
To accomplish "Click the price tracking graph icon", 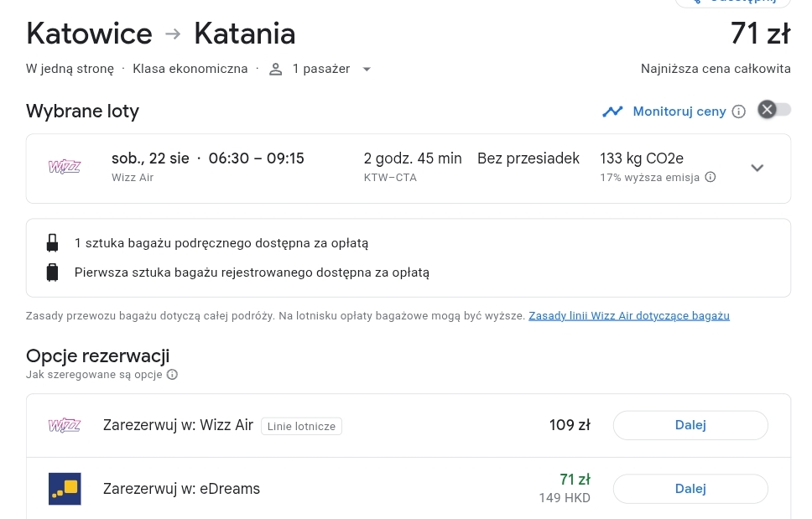I will click(x=612, y=112).
